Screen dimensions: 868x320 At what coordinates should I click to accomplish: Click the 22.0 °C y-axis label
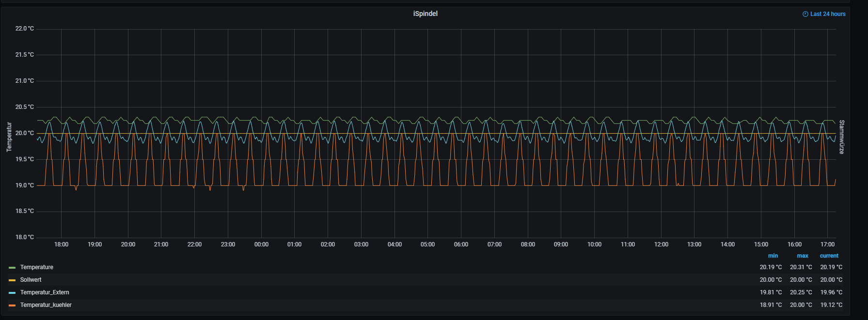(25, 29)
